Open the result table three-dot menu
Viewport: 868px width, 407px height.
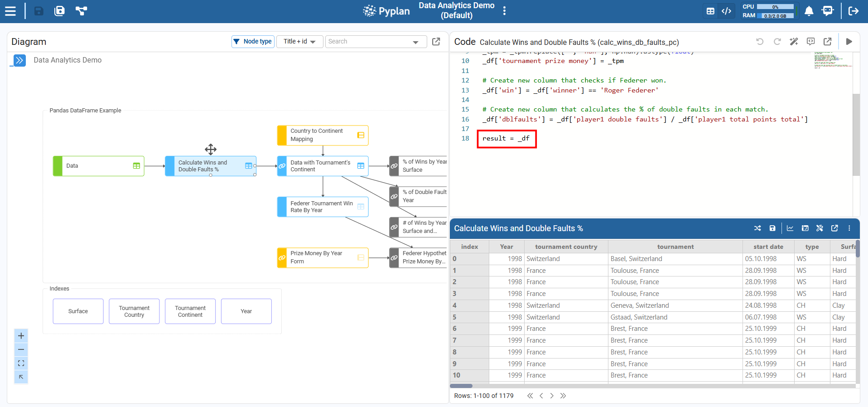[x=849, y=228]
